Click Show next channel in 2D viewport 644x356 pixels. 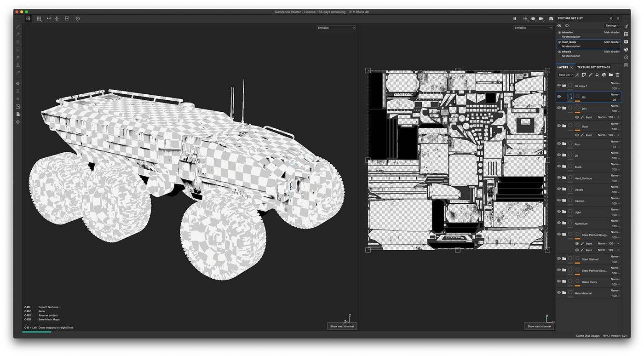tap(539, 326)
